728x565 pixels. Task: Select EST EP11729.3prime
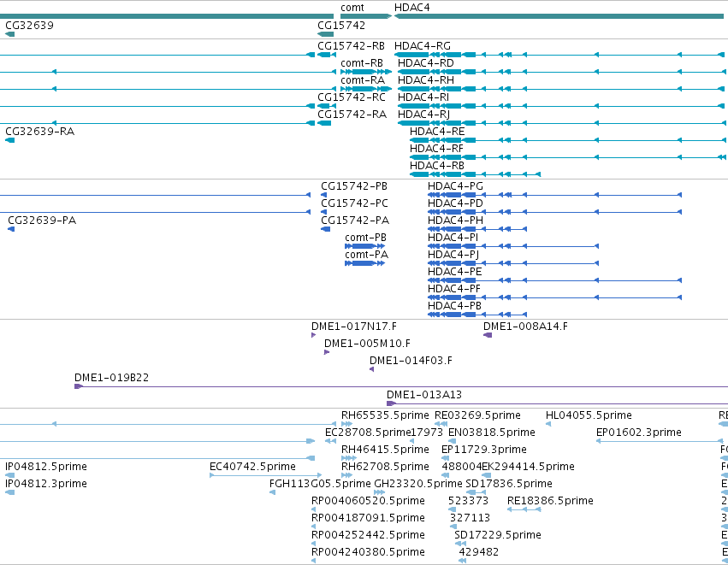[x=484, y=450]
